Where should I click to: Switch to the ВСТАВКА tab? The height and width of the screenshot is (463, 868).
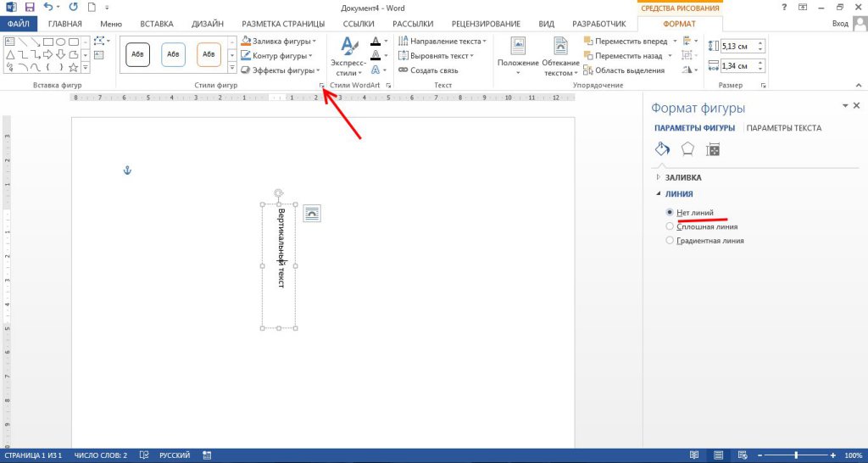tap(157, 24)
